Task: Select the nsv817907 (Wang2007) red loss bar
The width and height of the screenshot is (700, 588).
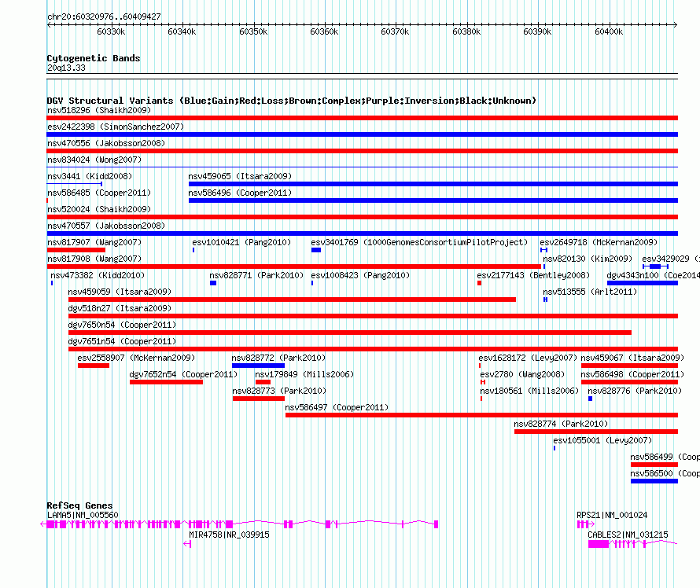Action: click(76, 250)
